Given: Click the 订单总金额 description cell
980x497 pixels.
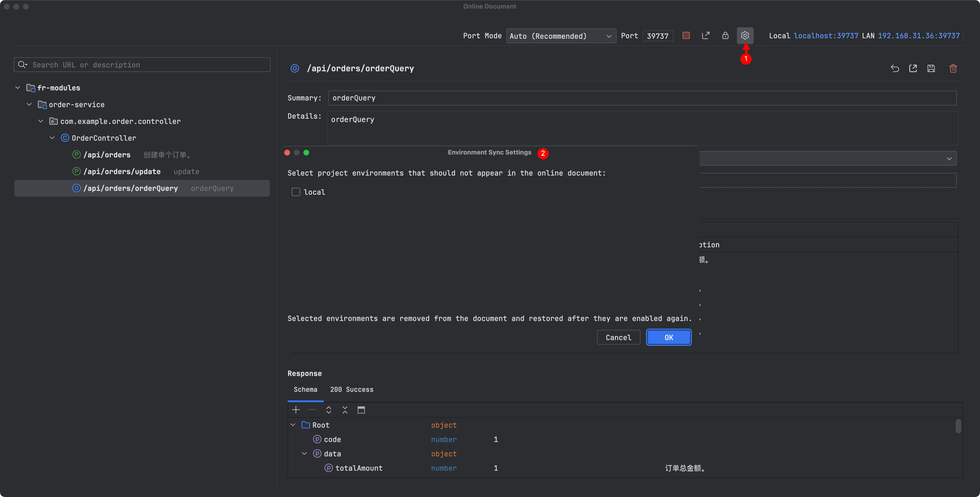Looking at the screenshot, I should click(685, 468).
